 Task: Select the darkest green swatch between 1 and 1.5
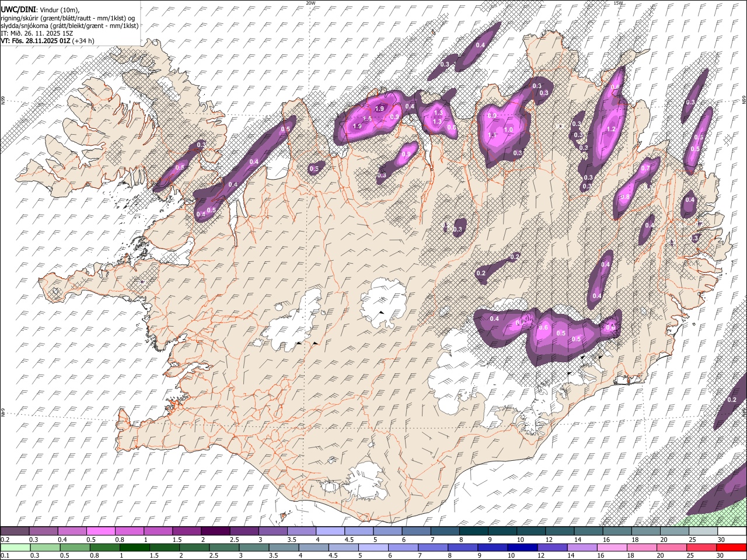(x=135, y=548)
